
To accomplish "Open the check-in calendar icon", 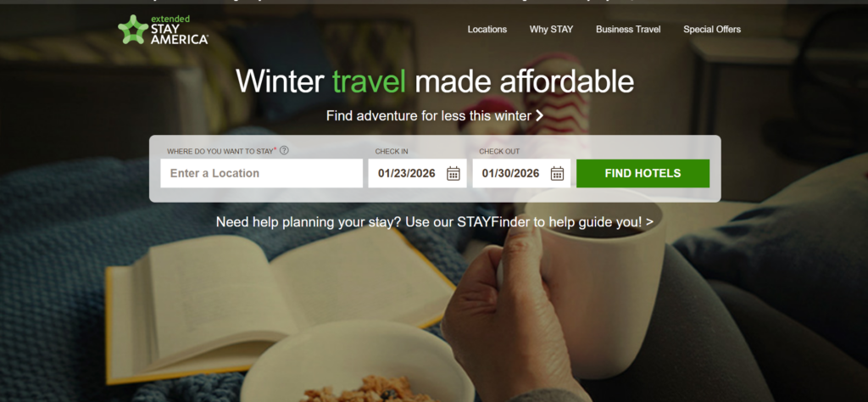I will [453, 173].
